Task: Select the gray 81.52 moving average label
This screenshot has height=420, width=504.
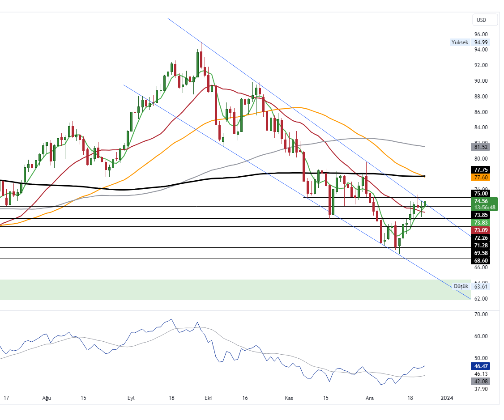Action: pos(481,147)
